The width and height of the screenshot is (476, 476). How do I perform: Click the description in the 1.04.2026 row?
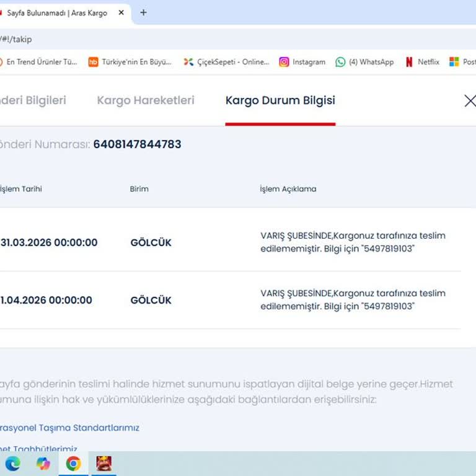[x=353, y=299]
